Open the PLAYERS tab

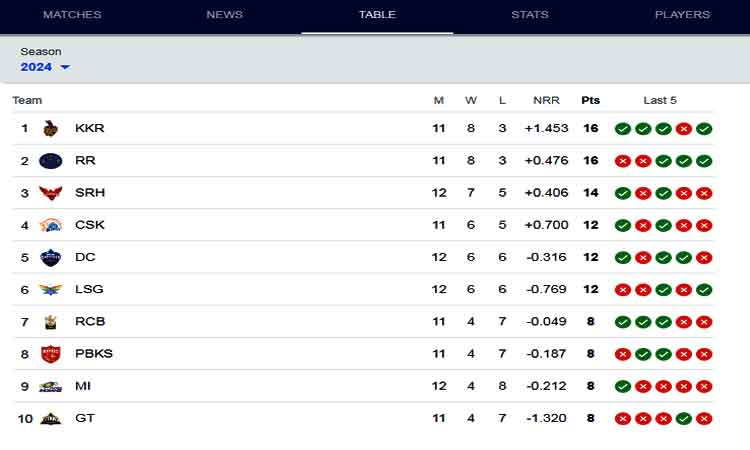(x=683, y=15)
